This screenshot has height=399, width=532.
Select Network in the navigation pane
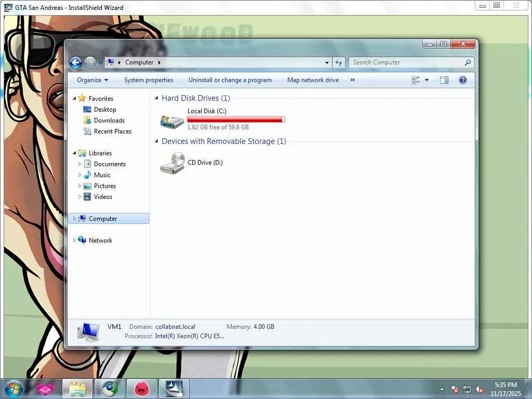click(100, 241)
